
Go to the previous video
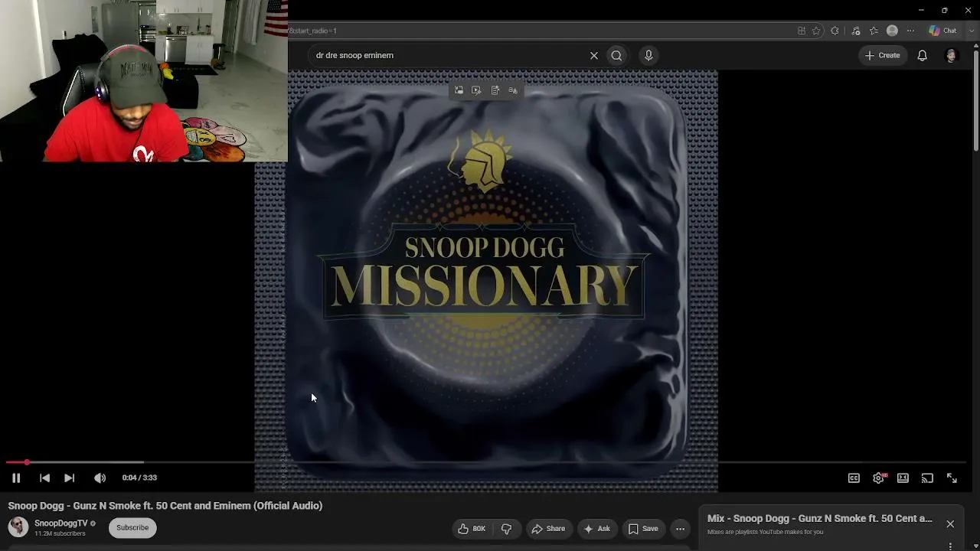[x=44, y=478]
